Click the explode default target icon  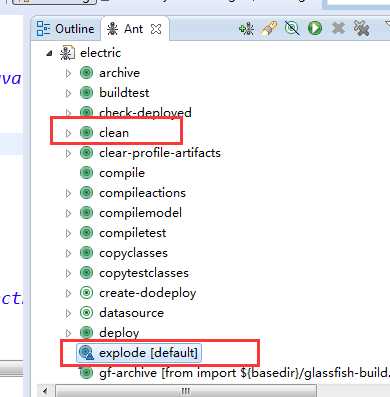point(87,353)
